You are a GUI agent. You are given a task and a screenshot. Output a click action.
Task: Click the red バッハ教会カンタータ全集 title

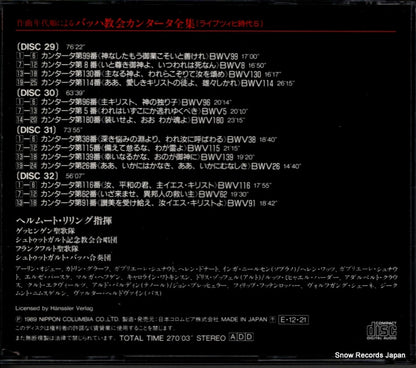pyautogui.click(x=135, y=24)
